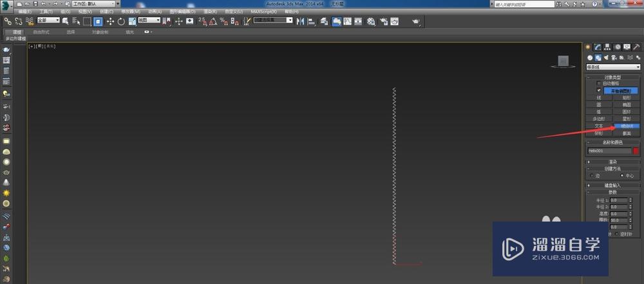Image resolution: width=644 pixels, height=284 pixels.
Task: Click the Bind to Space Warp tool
Action: 29,21
